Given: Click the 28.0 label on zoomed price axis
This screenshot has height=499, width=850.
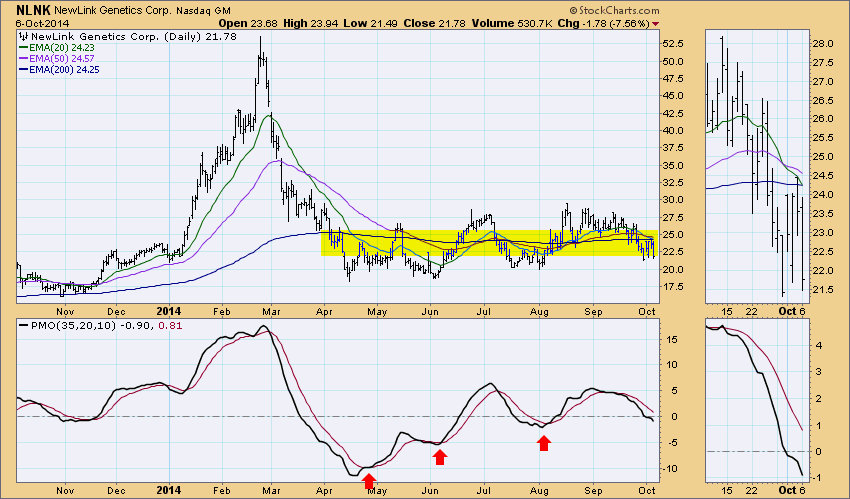Looking at the screenshot, I should coord(823,44).
